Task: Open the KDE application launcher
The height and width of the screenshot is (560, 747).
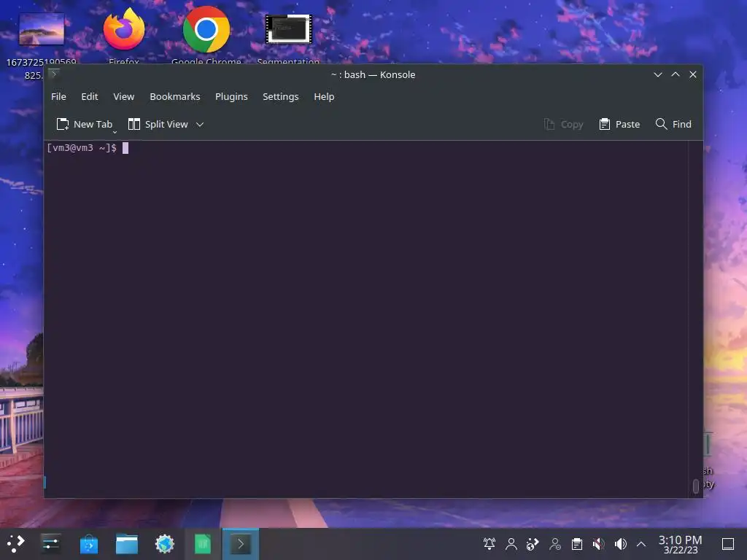Action: pyautogui.click(x=15, y=544)
